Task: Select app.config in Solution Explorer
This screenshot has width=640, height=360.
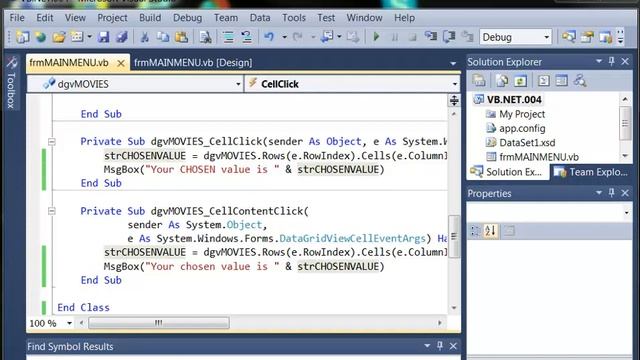Action: point(522,129)
